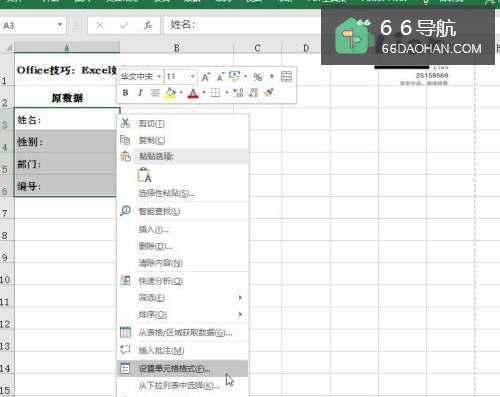Click the format painter brush icon
Viewport: 500px width, 397px height.
(x=269, y=92)
